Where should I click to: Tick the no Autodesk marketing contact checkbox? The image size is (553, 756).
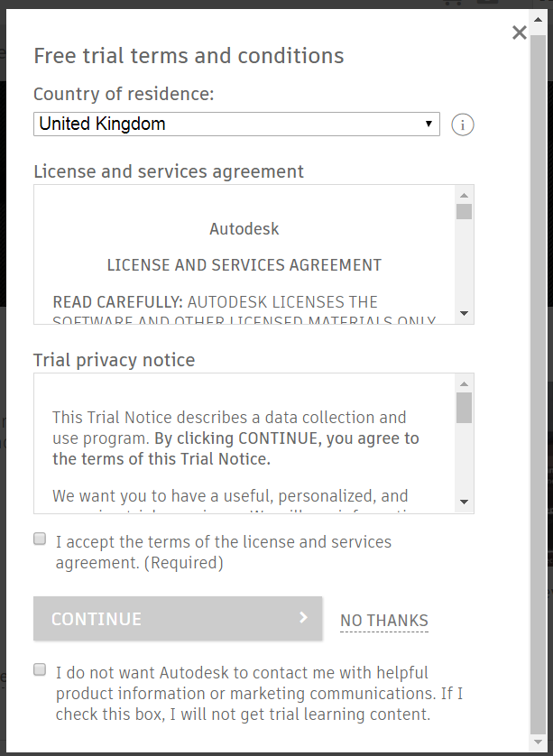pos(40,669)
